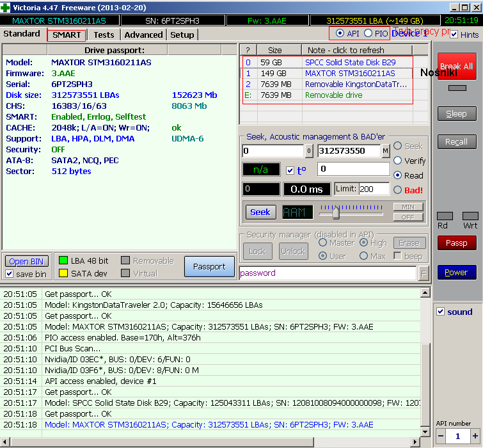Toggle the Hints checkbox
The height and width of the screenshot is (448, 483).
454,34
